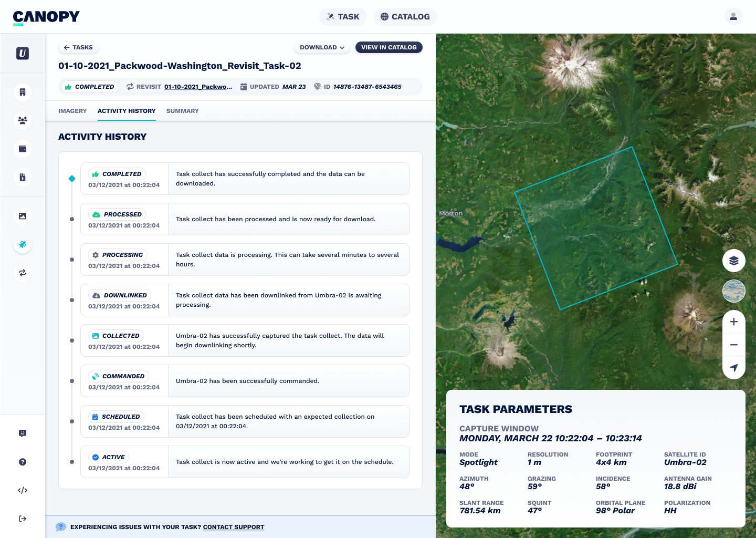Click the Completed status badge in header
Image resolution: width=756 pixels, height=538 pixels.
pyautogui.click(x=89, y=87)
